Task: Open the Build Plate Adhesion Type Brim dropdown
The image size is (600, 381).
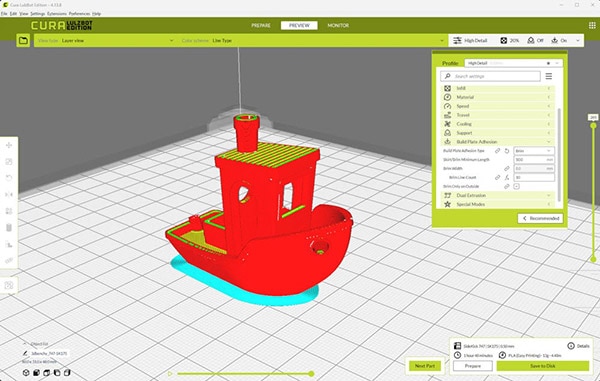Action: (x=533, y=151)
